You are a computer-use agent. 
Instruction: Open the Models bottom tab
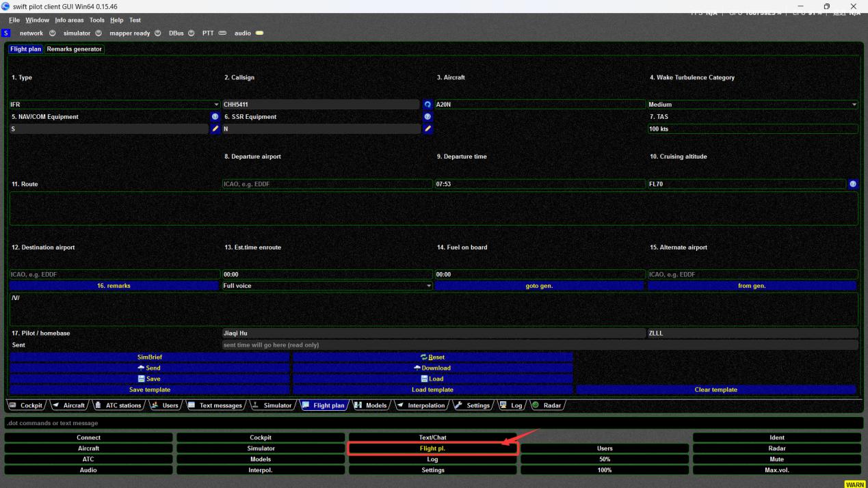coord(371,405)
